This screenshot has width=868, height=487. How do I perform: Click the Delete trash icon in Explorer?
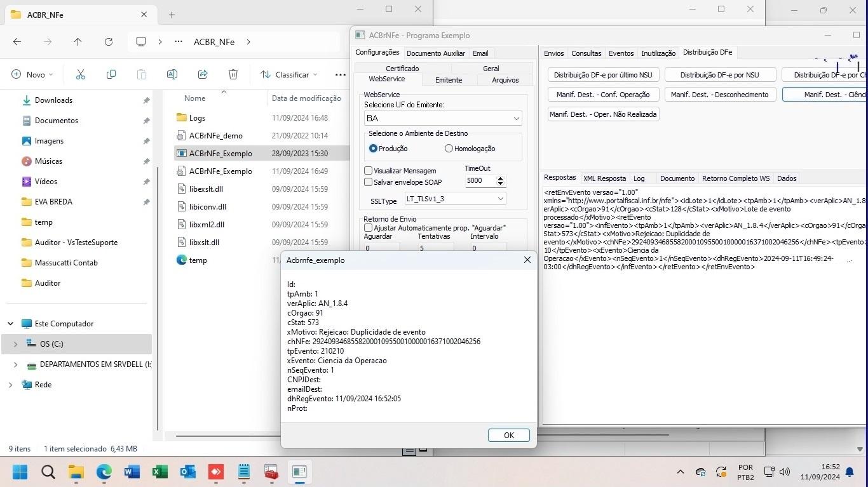(x=233, y=74)
